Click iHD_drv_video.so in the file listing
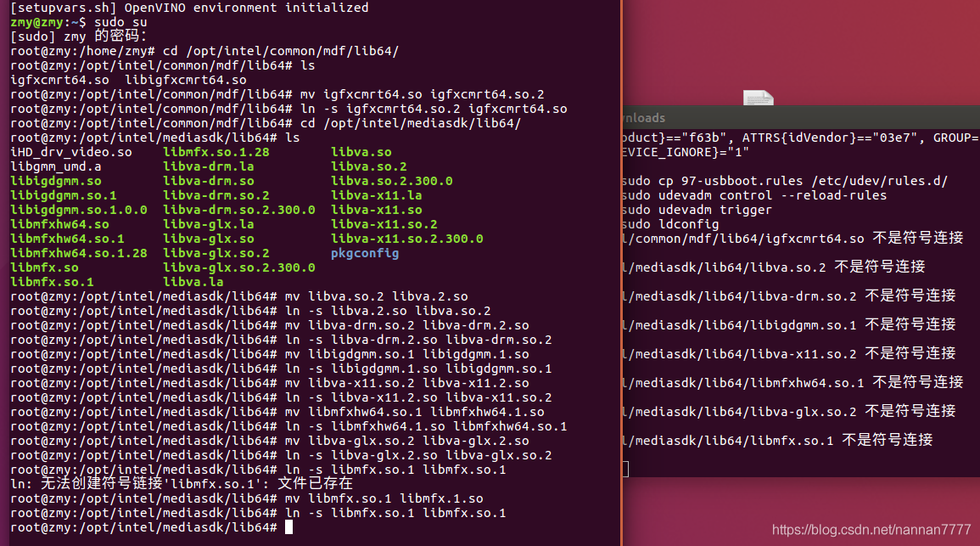The height and width of the screenshot is (546, 980). (71, 152)
